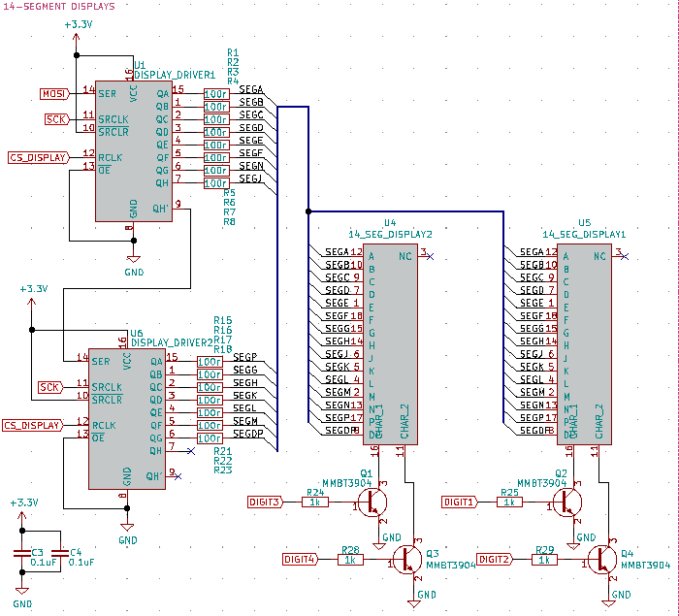Click the Q3 MMBT3904 transistor symbol
The image size is (679, 616).
pos(408,560)
